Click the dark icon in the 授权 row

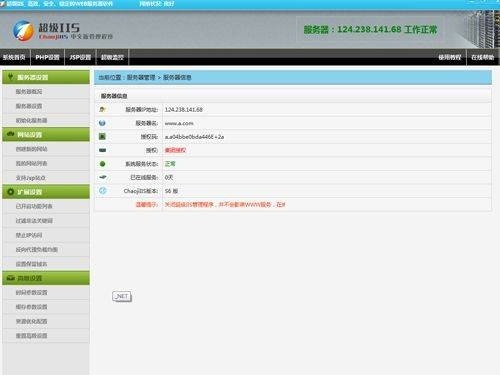coord(102,150)
